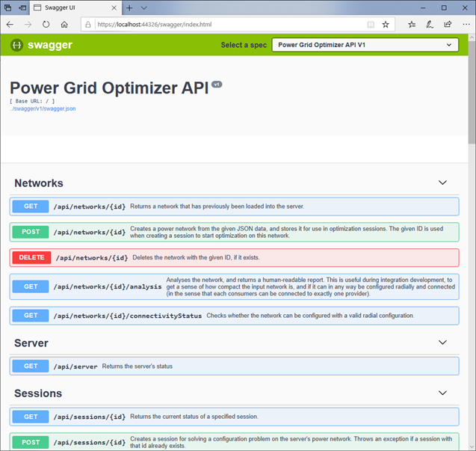Reload the page with the refresh icon
The width and height of the screenshot is (476, 451).
46,25
